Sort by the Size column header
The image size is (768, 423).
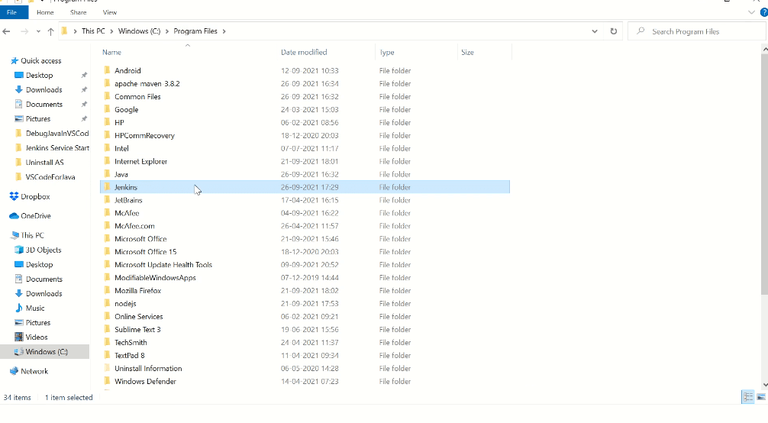pos(467,52)
